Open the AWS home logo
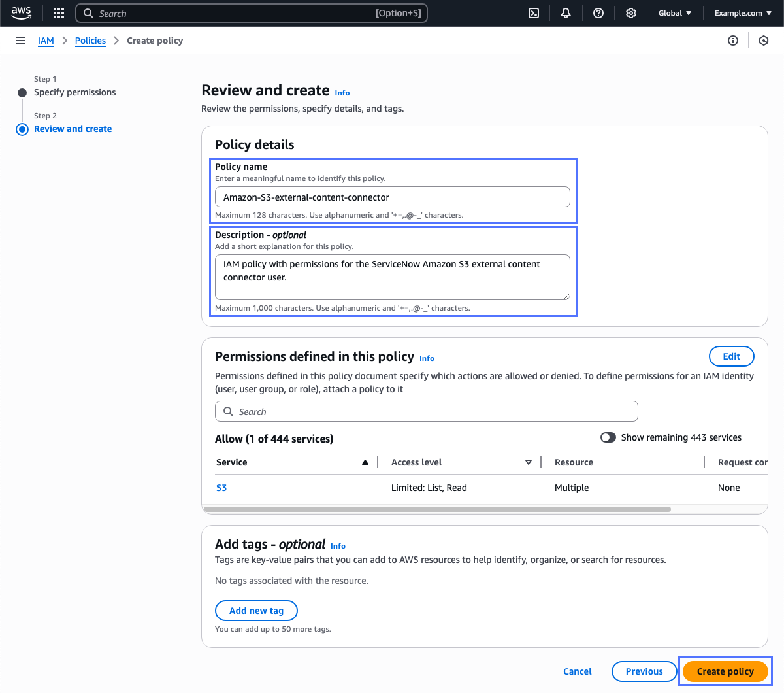 tap(21, 13)
